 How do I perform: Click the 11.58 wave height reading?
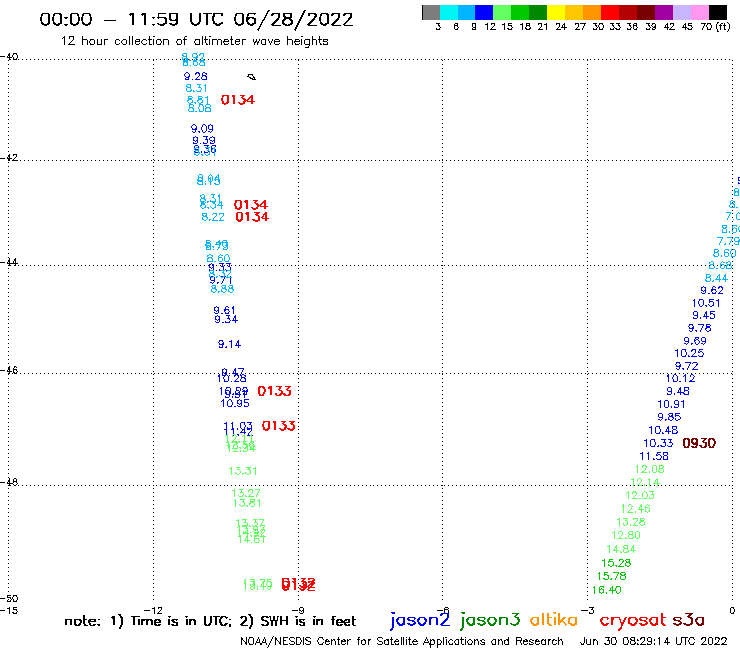654,456
